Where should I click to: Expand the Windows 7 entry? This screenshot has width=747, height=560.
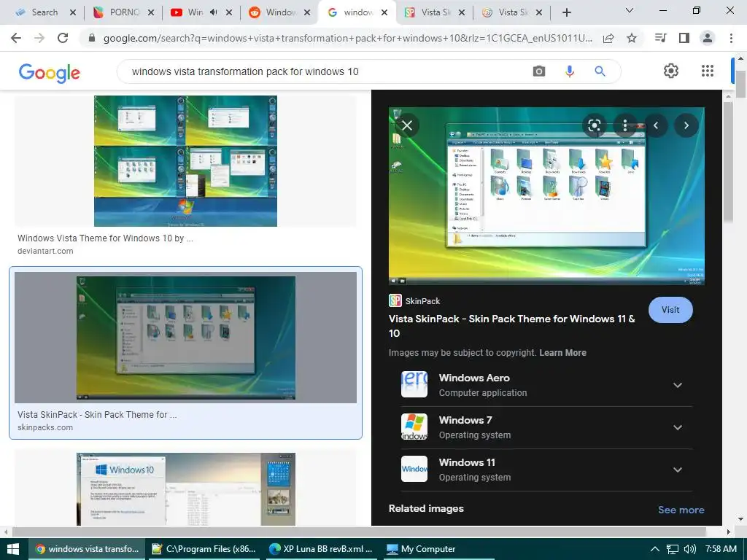pos(678,427)
